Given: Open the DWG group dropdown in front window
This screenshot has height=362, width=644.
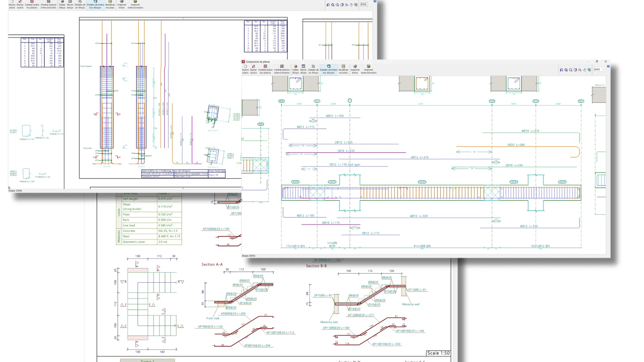Looking at the screenshot, I should click(599, 70).
